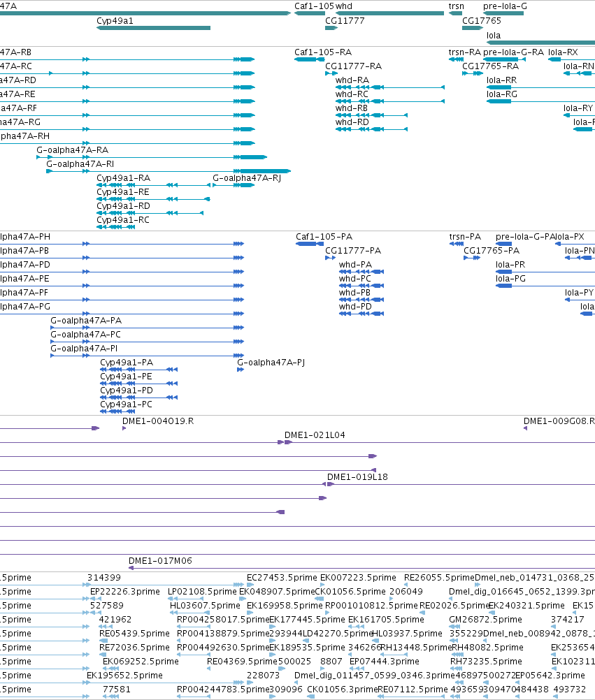The width and height of the screenshot is (595, 700).
Task: Select the EST labeled 314399
Action: point(103,578)
